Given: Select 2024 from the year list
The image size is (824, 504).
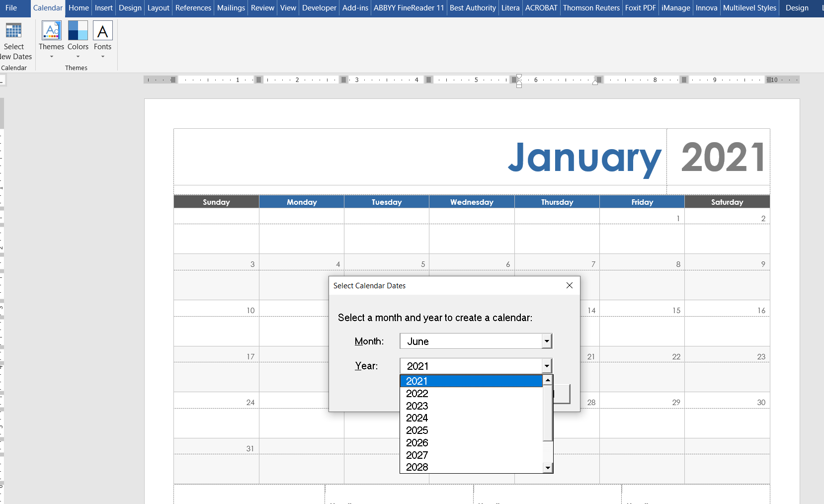Looking at the screenshot, I should (417, 418).
